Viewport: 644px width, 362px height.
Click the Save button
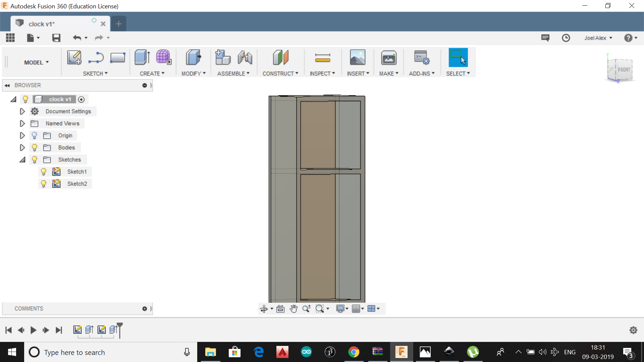coord(56,38)
